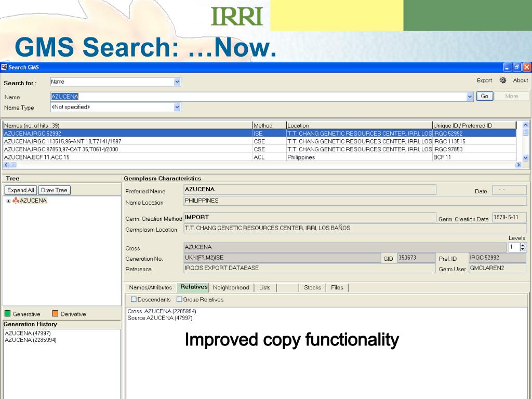Select the Relatives tab
The height and width of the screenshot is (399, 532).
(193, 287)
